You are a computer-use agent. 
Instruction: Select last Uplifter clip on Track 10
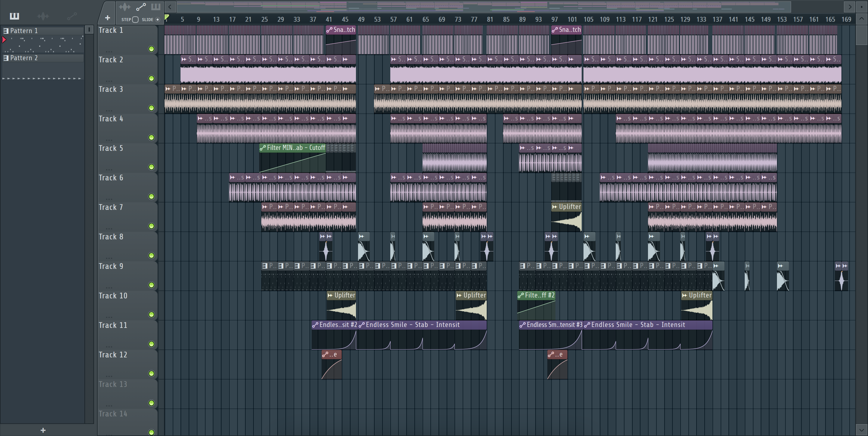pos(697,305)
